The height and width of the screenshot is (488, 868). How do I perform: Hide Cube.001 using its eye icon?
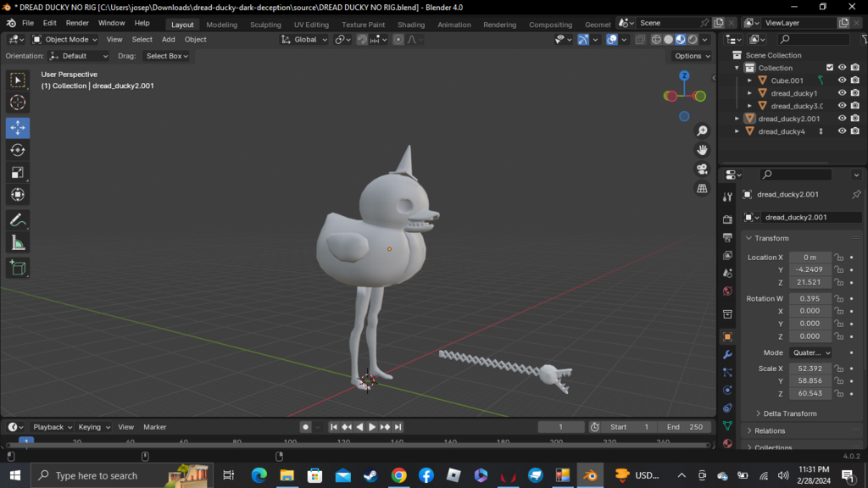click(842, 80)
